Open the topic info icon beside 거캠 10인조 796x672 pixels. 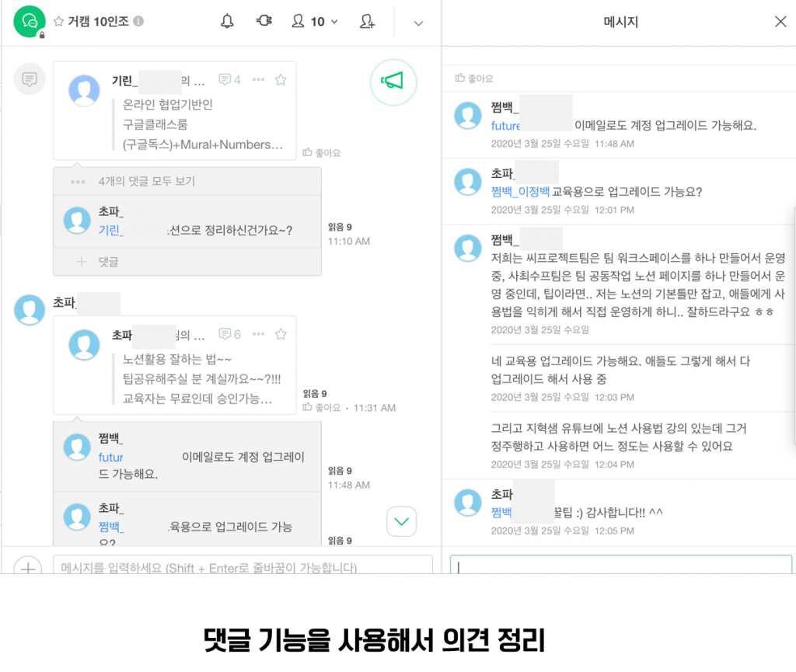point(138,22)
